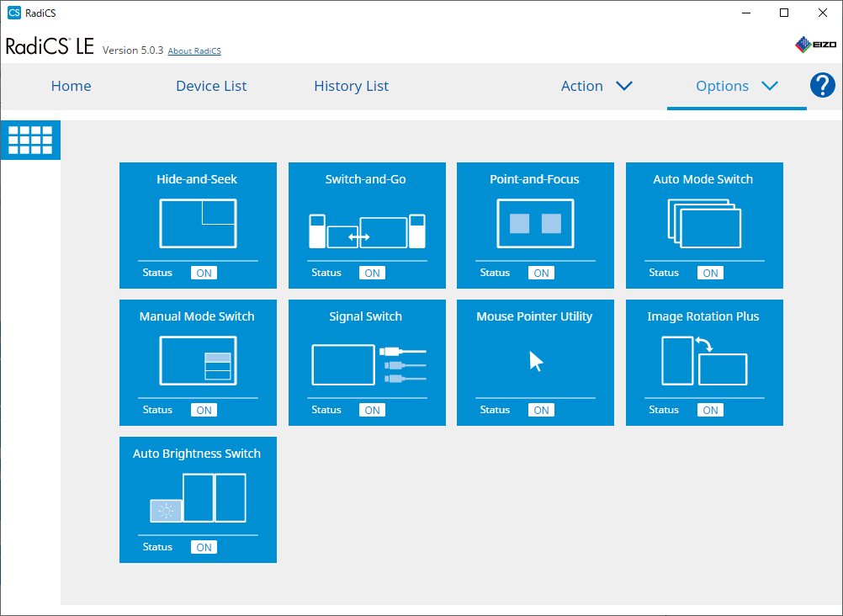Click the EIZO logo
This screenshot has width=843, height=616.
tap(815, 45)
